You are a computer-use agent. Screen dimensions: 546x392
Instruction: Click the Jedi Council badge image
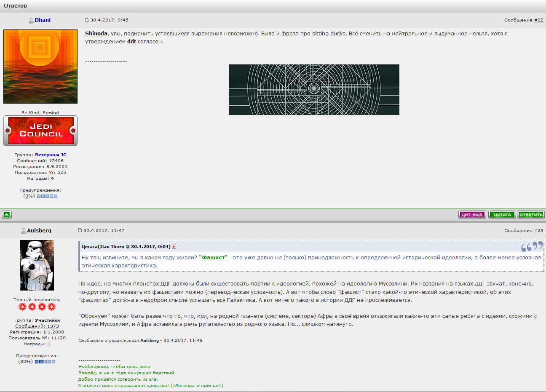pyautogui.click(x=40, y=131)
